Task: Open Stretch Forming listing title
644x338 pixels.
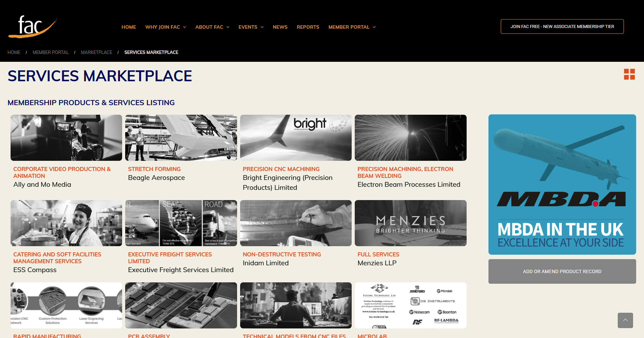Action: [x=154, y=169]
